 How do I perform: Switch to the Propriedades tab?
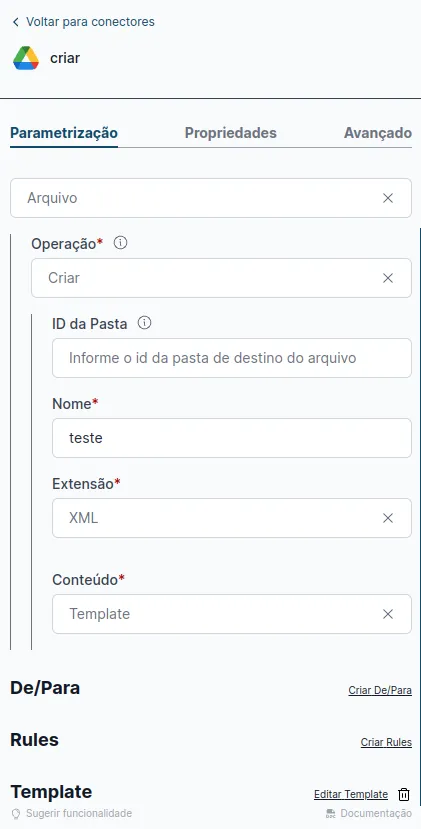[x=231, y=133]
